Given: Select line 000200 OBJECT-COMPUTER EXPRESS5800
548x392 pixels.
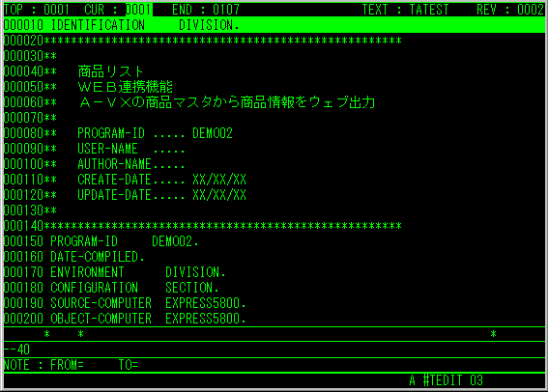Looking at the screenshot, I should (125, 319).
